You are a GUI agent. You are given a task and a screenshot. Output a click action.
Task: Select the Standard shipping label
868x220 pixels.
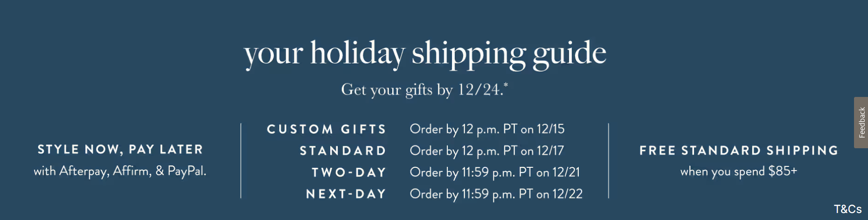343,151
